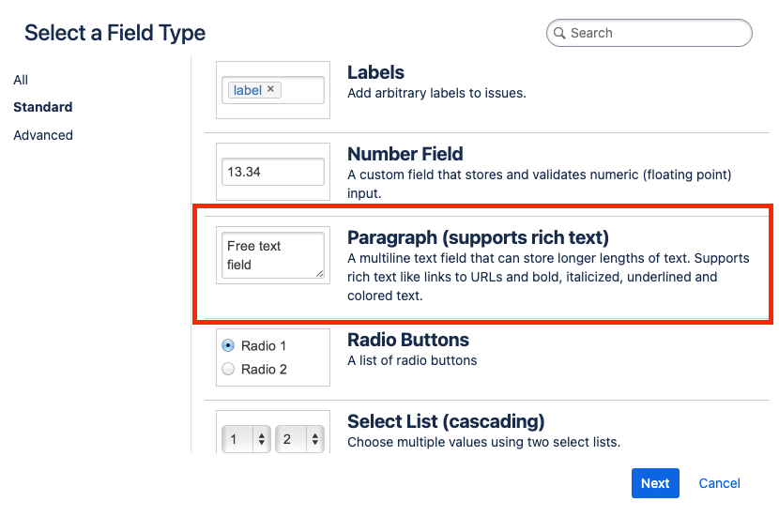Remove the label tag with x icon
The image size is (779, 532).
pyautogui.click(x=271, y=90)
